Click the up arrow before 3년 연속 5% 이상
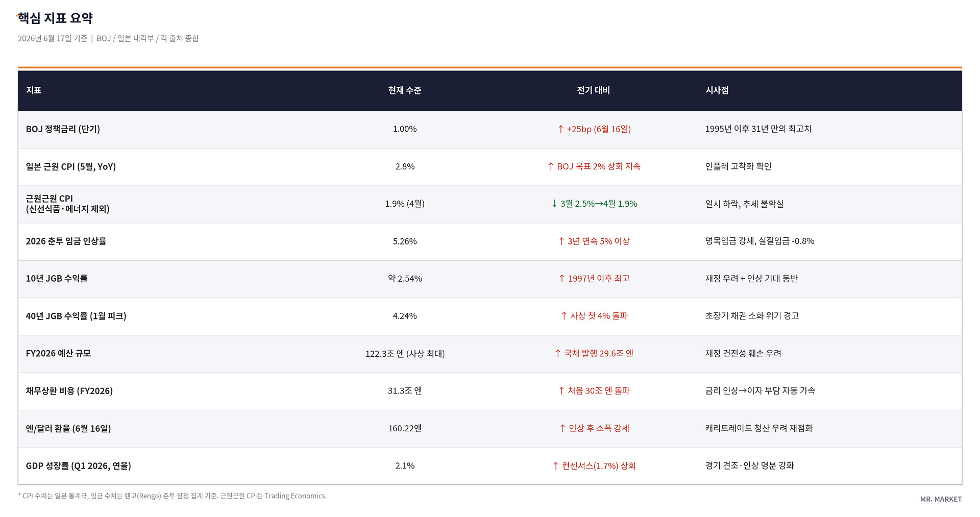The height and width of the screenshot is (517, 980). tap(561, 241)
